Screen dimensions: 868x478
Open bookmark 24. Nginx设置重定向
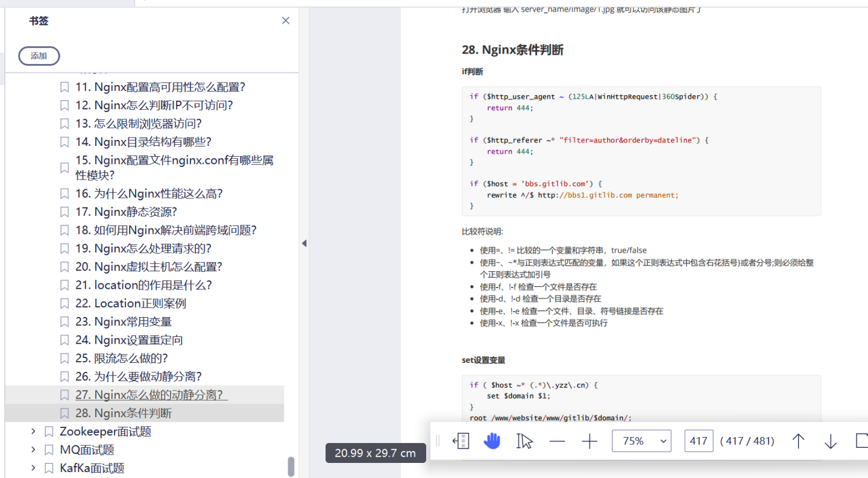click(129, 340)
